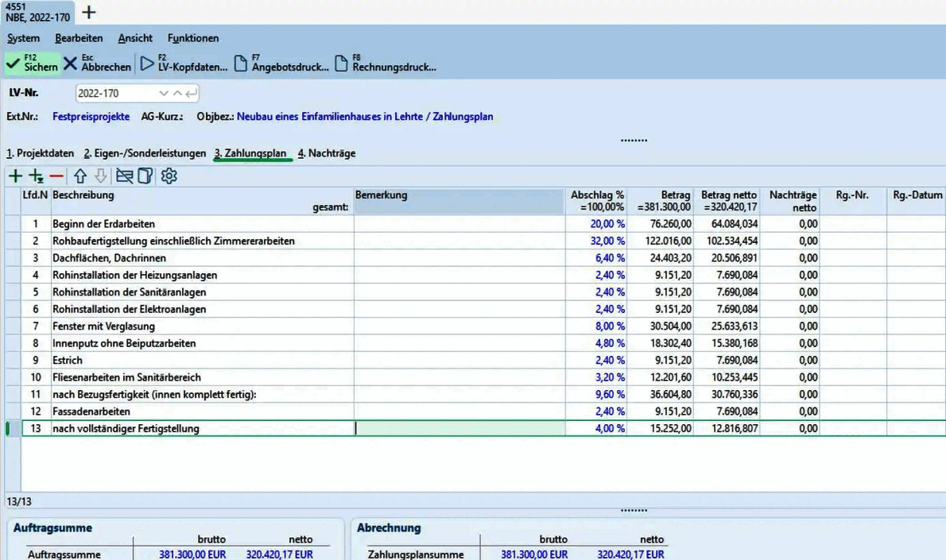The height and width of the screenshot is (560, 946).
Task: Switch to the 4. Nachträge tab
Action: 327,153
